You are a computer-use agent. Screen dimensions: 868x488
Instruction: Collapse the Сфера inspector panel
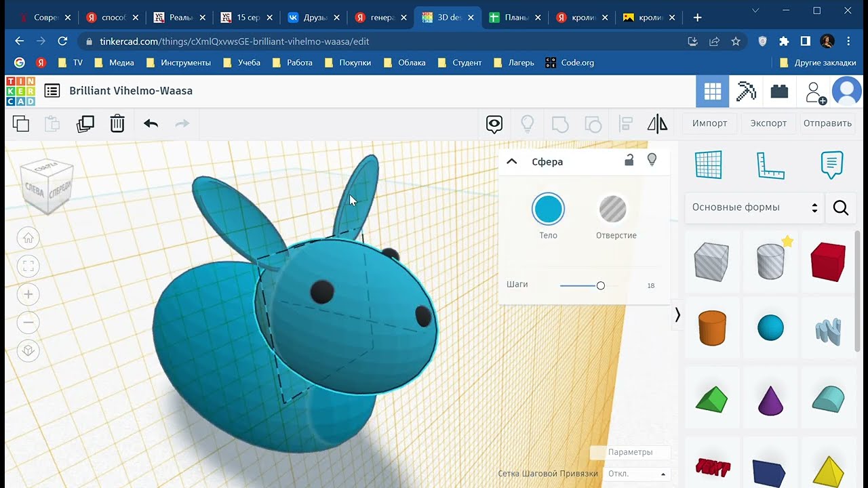(512, 161)
